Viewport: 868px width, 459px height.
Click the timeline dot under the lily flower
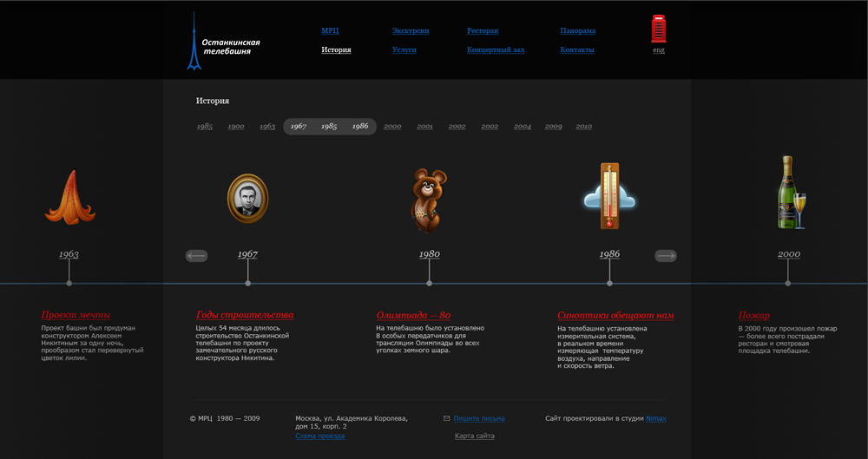tap(69, 284)
